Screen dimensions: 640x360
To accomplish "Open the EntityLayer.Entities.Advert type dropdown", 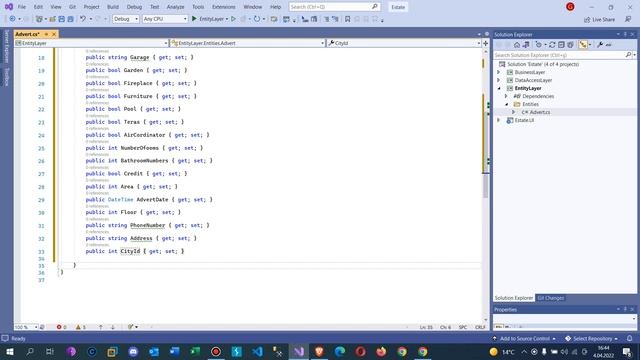I will pos(247,43).
